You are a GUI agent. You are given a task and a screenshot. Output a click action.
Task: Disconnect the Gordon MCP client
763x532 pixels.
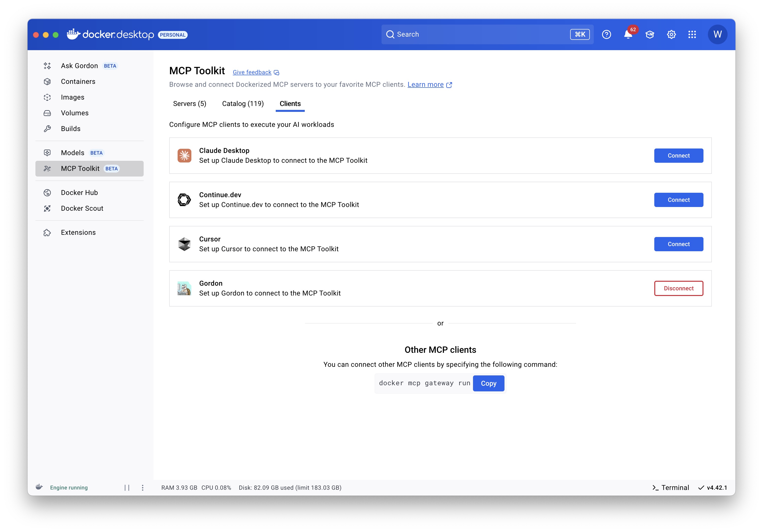pyautogui.click(x=678, y=288)
